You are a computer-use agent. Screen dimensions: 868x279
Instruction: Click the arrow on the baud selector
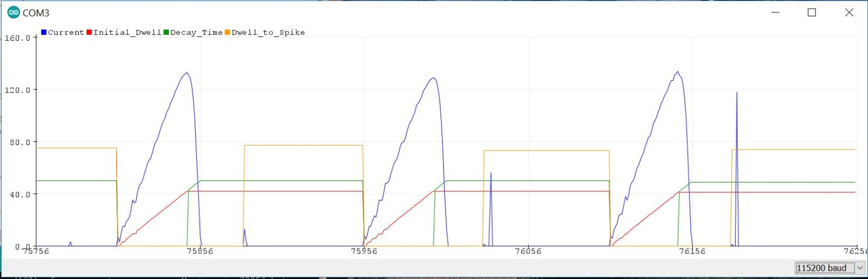[860, 268]
